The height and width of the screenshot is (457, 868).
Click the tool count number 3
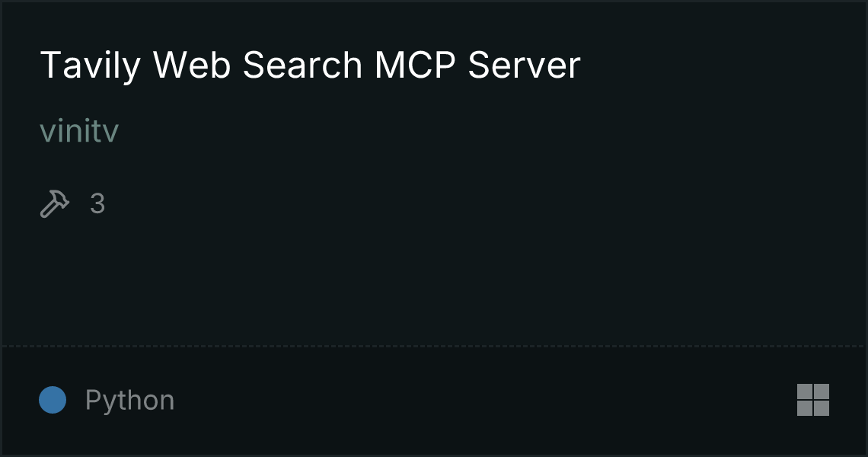97,203
